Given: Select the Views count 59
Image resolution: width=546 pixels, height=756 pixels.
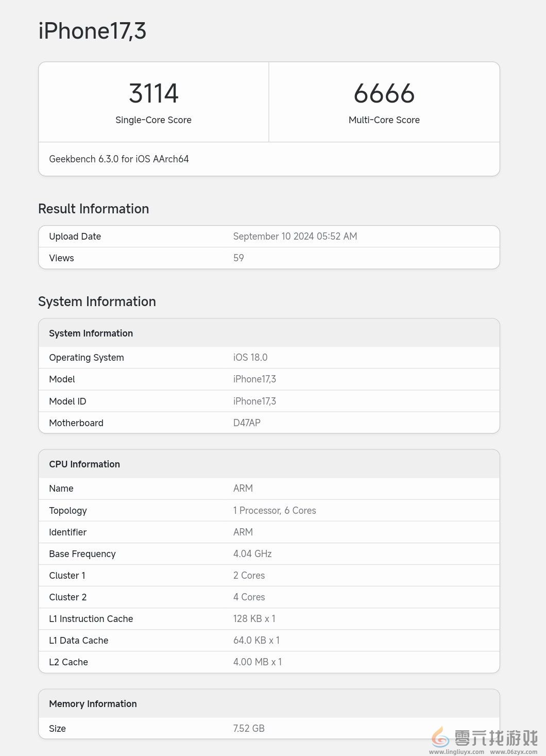Looking at the screenshot, I should (238, 258).
